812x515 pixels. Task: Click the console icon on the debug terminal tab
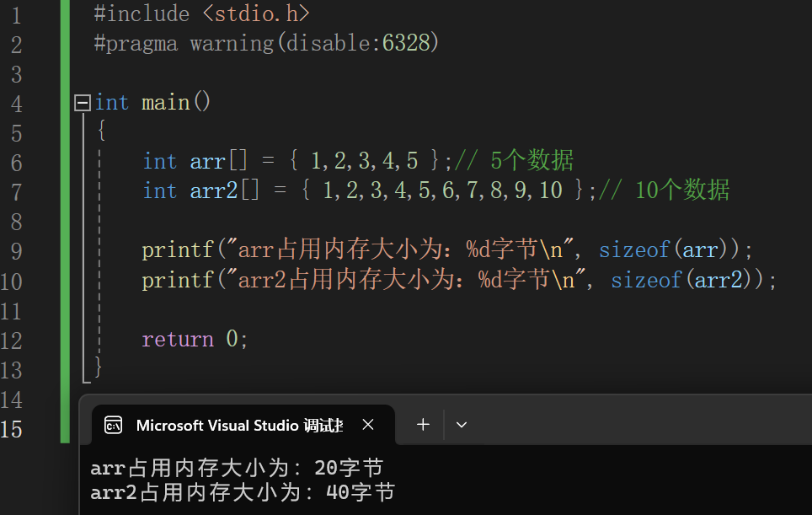(114, 424)
